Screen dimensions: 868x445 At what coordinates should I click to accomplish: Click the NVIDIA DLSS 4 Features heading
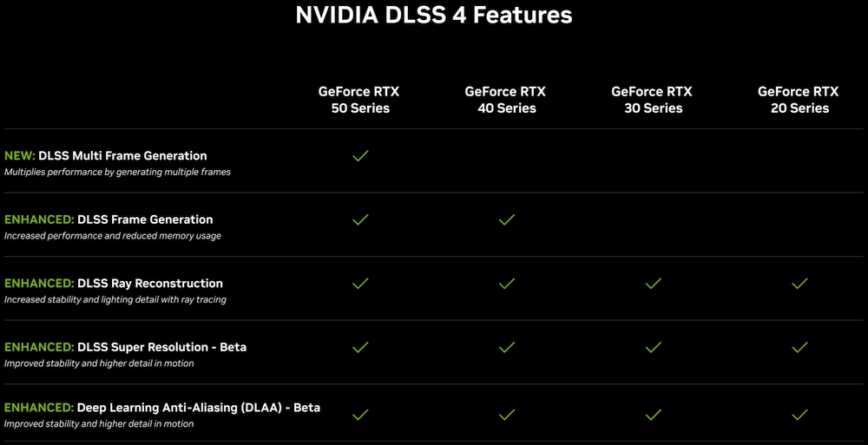coord(434,16)
